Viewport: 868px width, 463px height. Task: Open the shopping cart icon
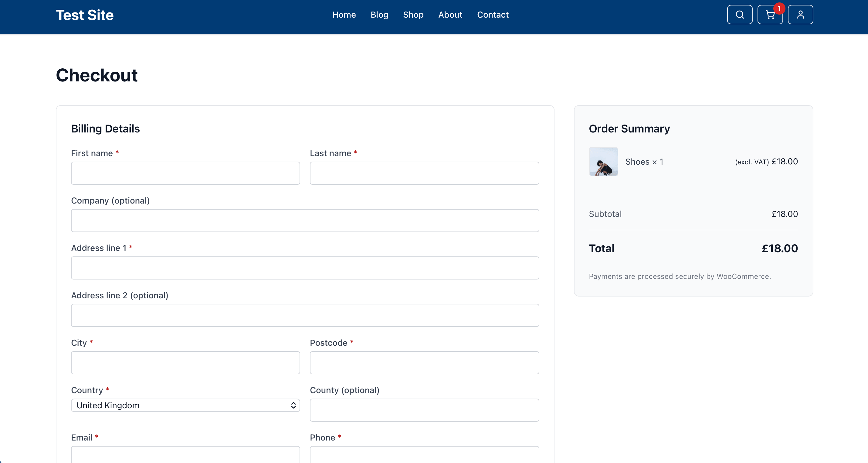[x=770, y=15]
